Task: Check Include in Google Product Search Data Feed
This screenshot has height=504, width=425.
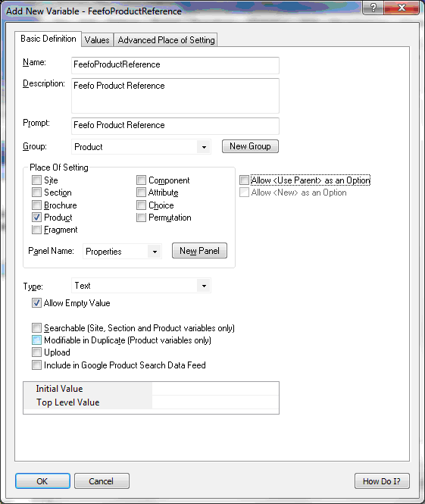Action: tap(36, 365)
